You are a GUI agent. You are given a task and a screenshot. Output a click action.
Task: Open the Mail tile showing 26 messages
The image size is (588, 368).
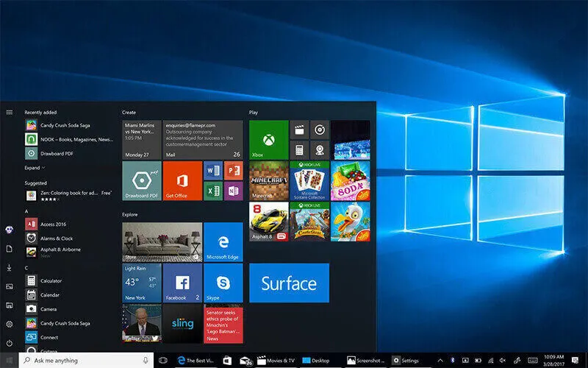pyautogui.click(x=203, y=140)
